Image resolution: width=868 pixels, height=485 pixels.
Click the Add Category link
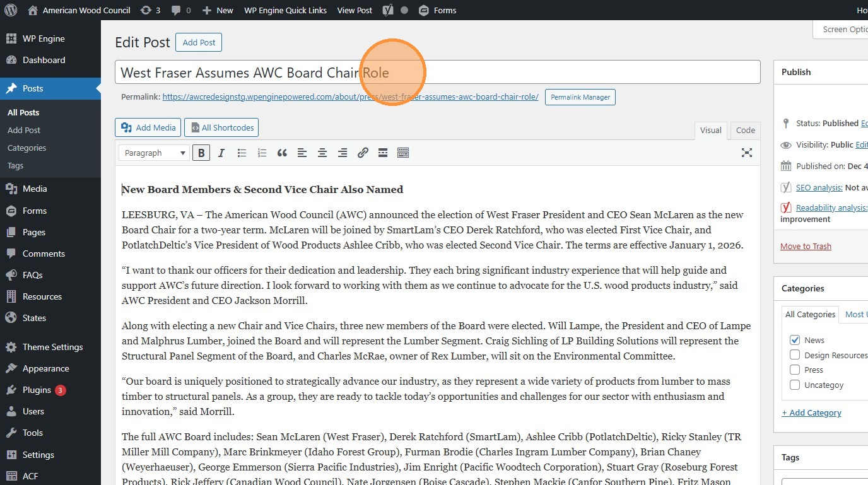[x=811, y=412]
